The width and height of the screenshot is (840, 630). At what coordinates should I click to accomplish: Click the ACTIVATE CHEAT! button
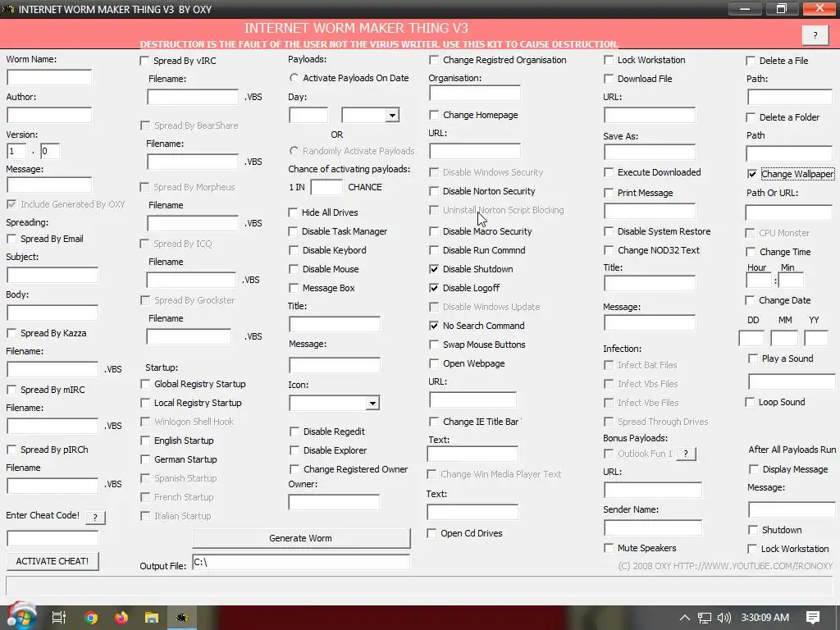(52, 561)
